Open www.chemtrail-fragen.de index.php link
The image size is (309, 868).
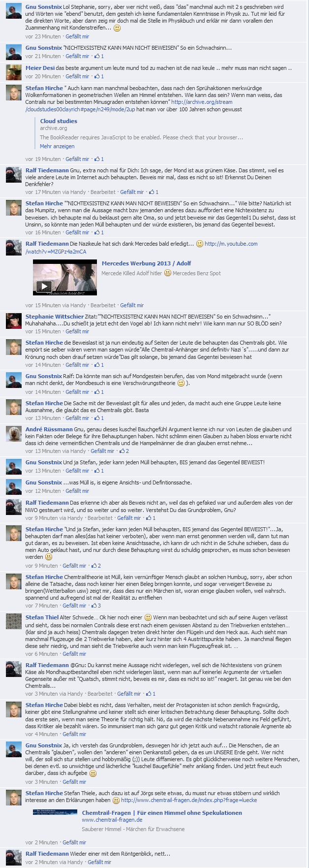click(189, 800)
